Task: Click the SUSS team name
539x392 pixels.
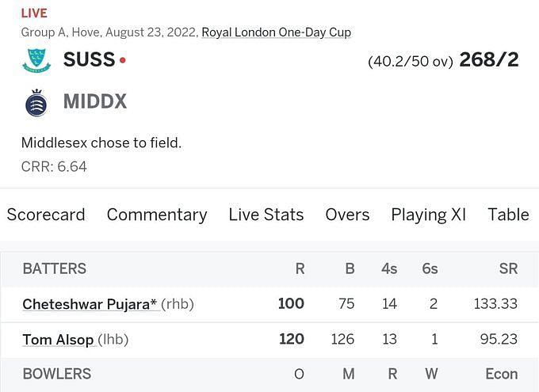Action: (89, 59)
